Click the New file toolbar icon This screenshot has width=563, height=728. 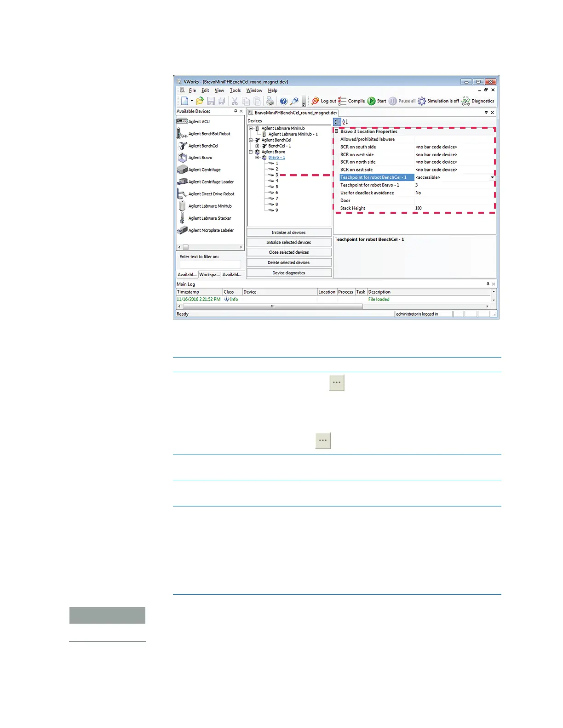click(x=184, y=101)
